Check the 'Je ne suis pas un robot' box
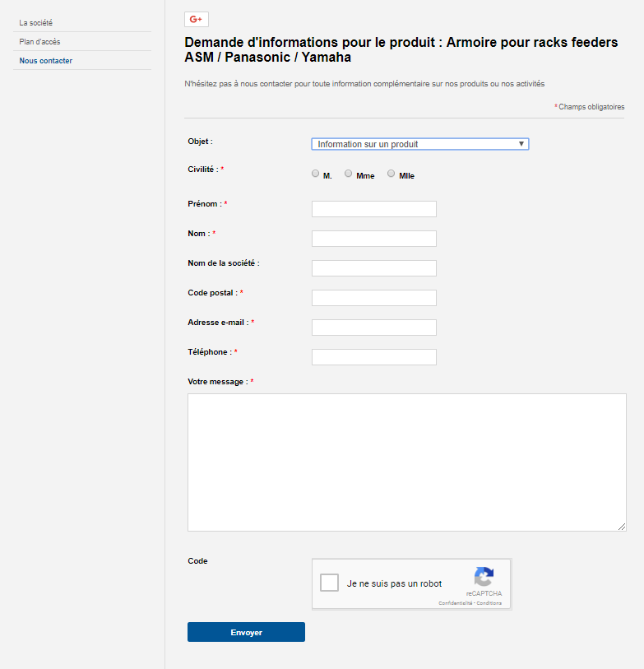The height and width of the screenshot is (669, 644). [329, 583]
